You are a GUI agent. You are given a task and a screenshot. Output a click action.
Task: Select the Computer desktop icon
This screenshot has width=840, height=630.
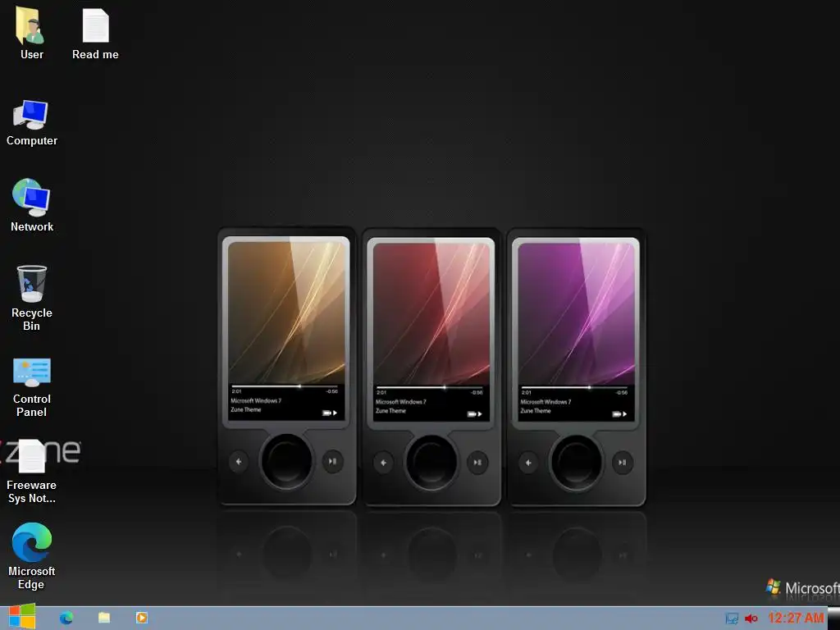[31, 123]
